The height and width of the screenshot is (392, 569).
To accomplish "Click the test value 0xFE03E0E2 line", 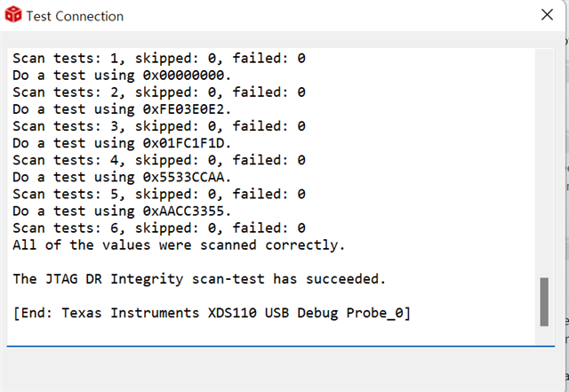I will 123,109.
